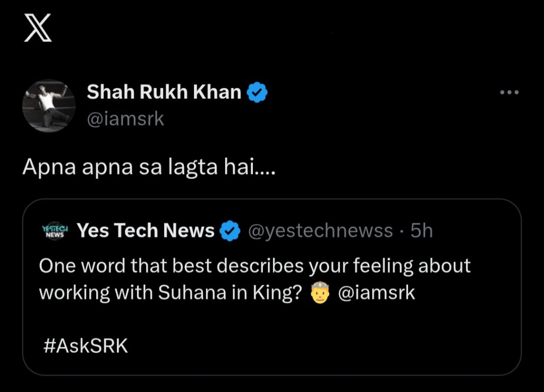Click the 5h timestamp on quoted post
This screenshot has height=392, width=544.
(422, 231)
